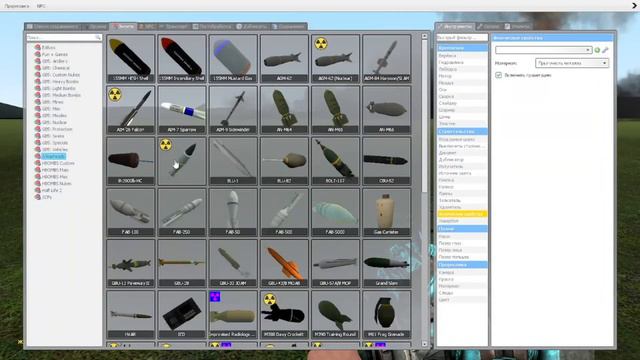Choose the orange GBU-43/B MOAB bomb
The image size is (640, 360).
(x=284, y=264)
